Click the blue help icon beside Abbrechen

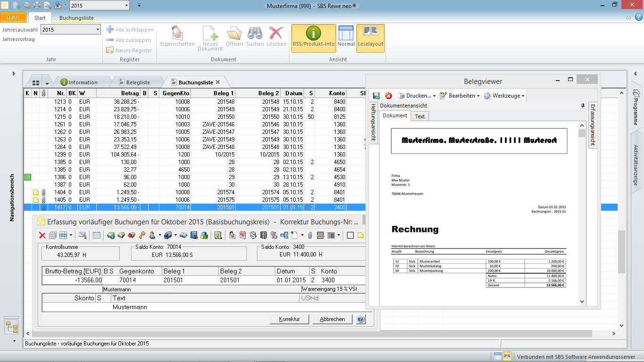pyautogui.click(x=361, y=319)
